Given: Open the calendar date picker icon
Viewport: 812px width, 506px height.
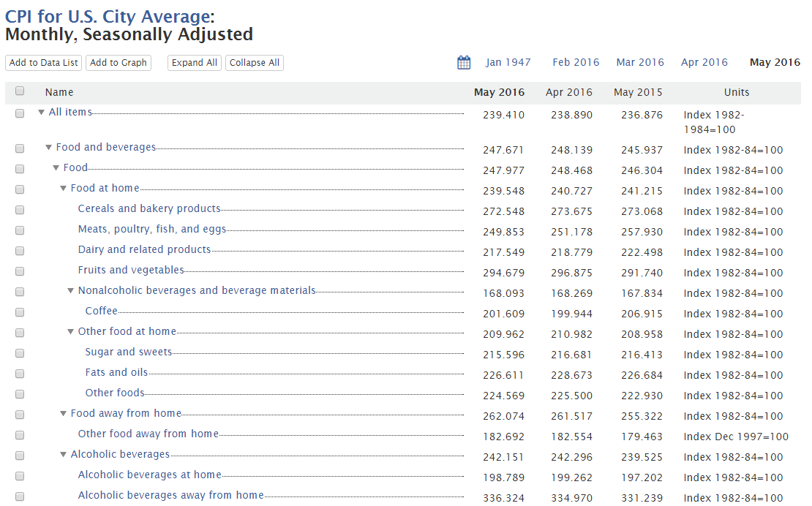Looking at the screenshot, I should [464, 63].
